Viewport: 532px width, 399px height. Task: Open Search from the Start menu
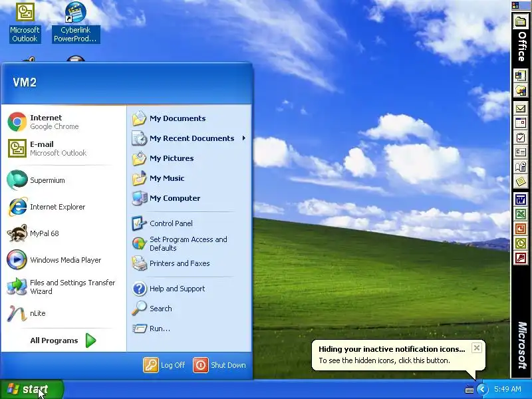[x=190, y=309]
